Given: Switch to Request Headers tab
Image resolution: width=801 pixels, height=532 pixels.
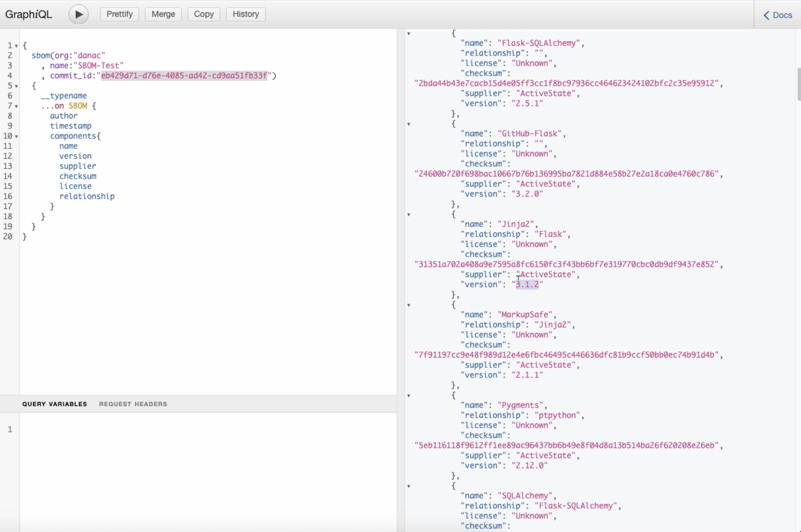Looking at the screenshot, I should click(x=133, y=404).
